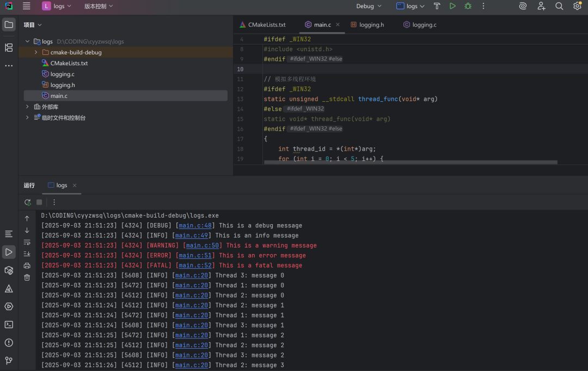Open the Terminal tool window

[x=9, y=325]
